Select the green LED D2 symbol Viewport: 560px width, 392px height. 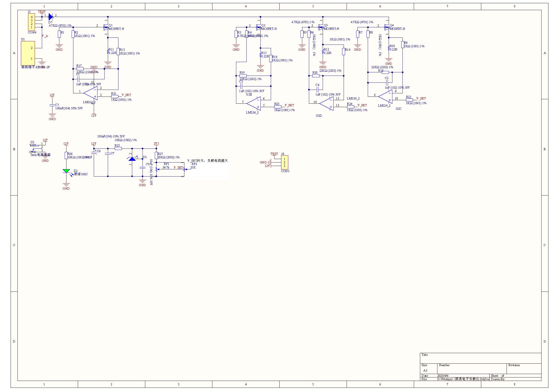click(x=66, y=171)
